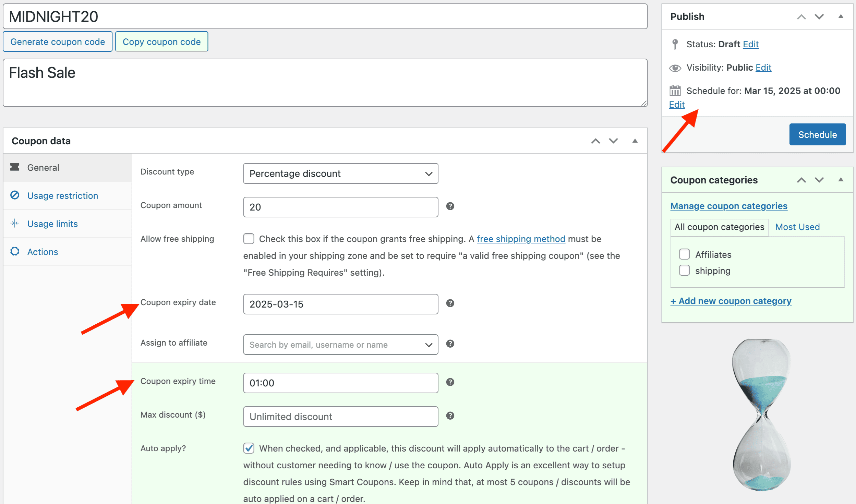Click the draft status pin icon
Screen dimensions: 856x504
point(676,44)
